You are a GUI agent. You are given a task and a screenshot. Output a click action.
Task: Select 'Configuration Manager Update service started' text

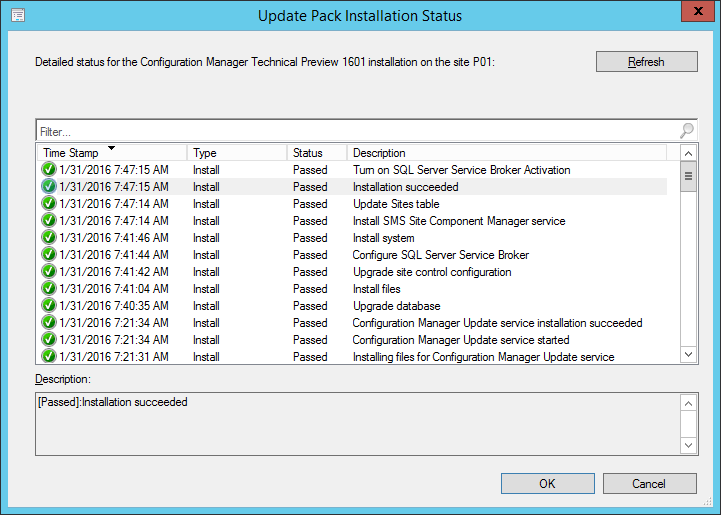[x=461, y=340]
